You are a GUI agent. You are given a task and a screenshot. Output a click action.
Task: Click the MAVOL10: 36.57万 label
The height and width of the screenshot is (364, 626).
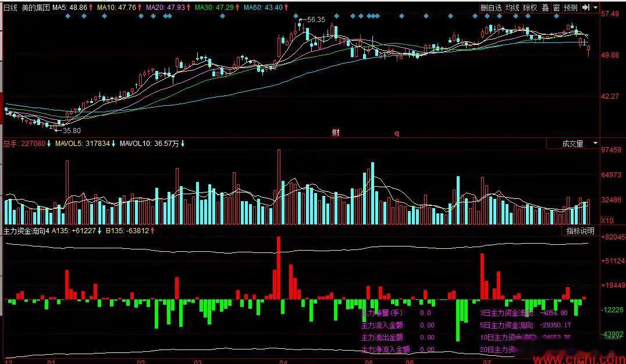pyautogui.click(x=150, y=143)
